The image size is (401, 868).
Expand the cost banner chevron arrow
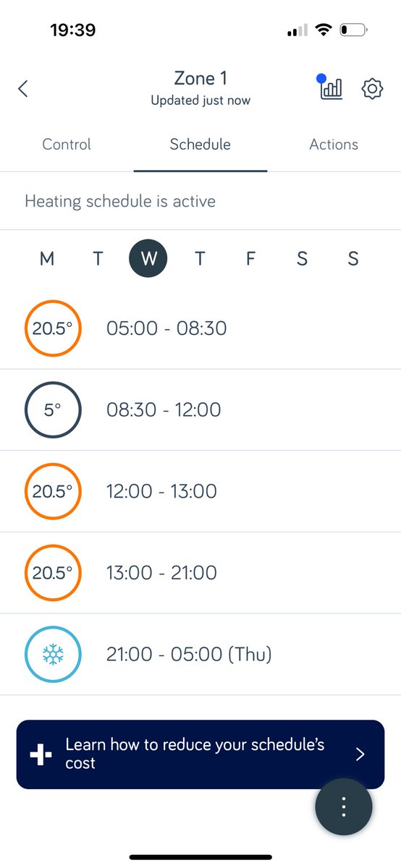(x=360, y=754)
